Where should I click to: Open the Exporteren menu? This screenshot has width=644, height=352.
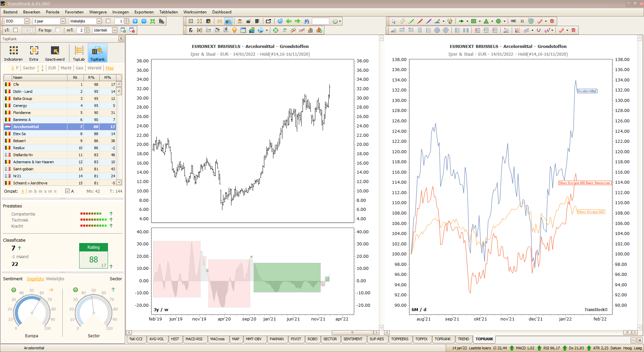point(144,12)
